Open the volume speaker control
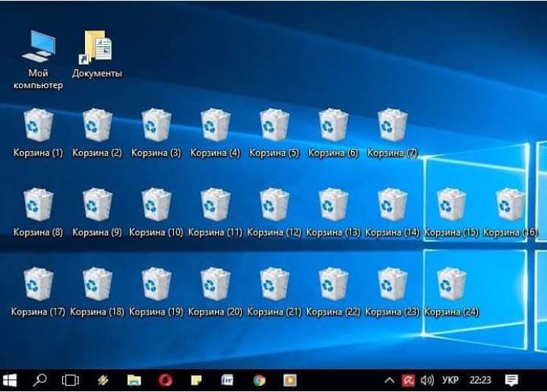 (x=427, y=380)
